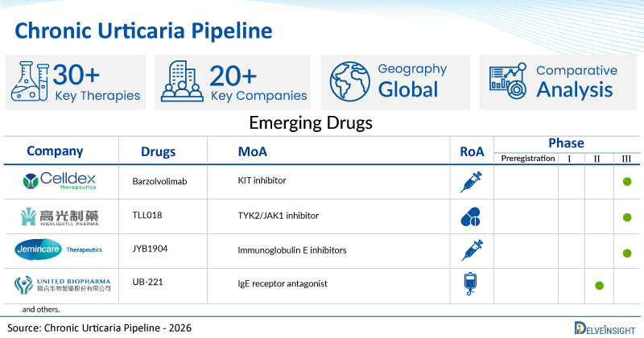Click the Barzolvolimab drug name
Viewport: 644px width, 338px height.
[159, 182]
